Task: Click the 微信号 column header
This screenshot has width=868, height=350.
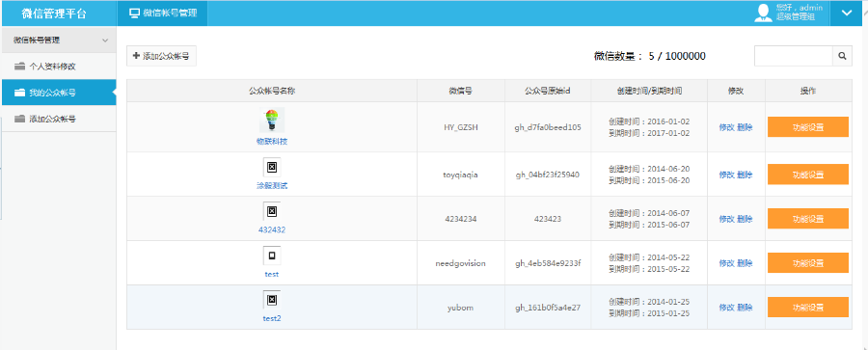Action: 461,91
